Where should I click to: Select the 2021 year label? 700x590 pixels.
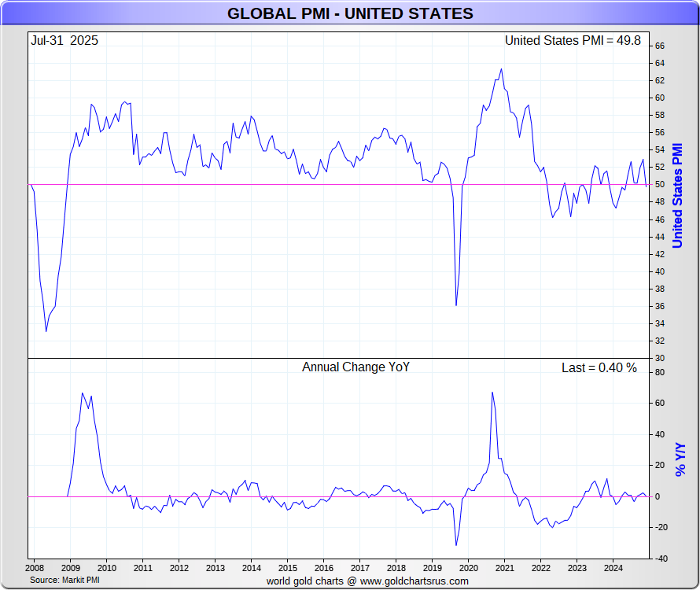coord(504,568)
